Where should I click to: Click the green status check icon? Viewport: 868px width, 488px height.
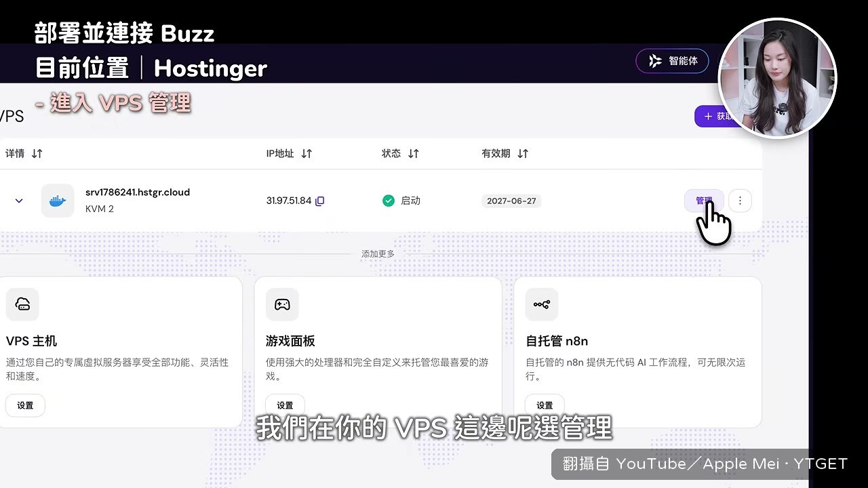click(389, 201)
